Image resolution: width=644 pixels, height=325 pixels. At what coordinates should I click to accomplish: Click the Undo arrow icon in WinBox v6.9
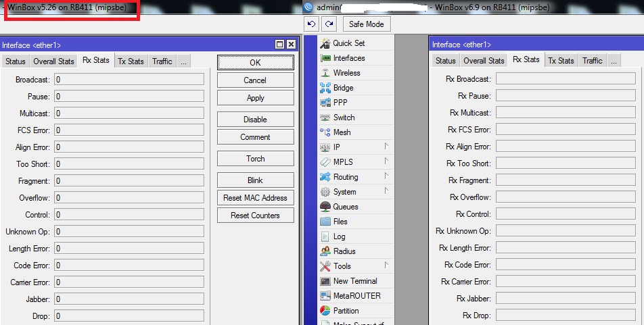coord(311,24)
